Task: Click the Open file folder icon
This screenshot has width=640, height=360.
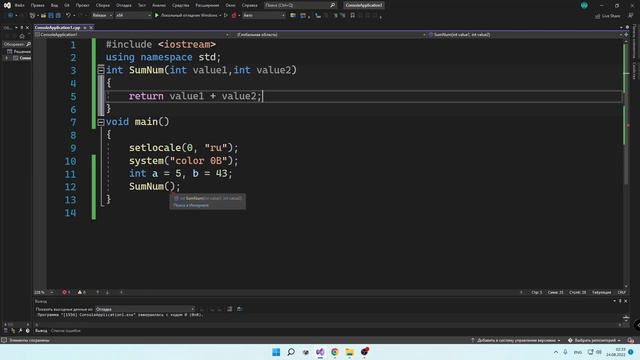Action: click(x=43, y=16)
